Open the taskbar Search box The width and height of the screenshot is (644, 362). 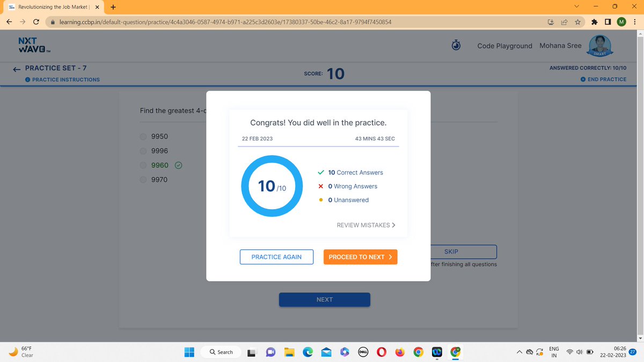pos(221,352)
